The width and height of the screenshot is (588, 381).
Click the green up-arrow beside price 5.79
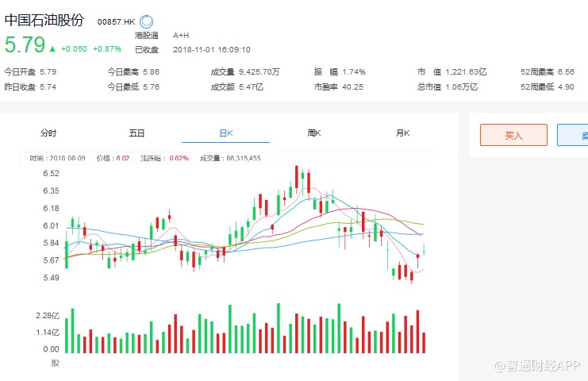[51, 48]
